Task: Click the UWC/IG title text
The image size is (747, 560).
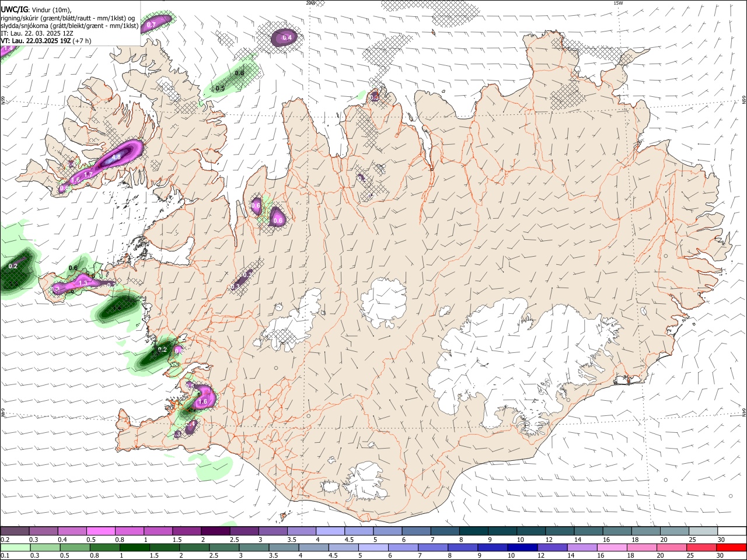Action: (x=15, y=9)
